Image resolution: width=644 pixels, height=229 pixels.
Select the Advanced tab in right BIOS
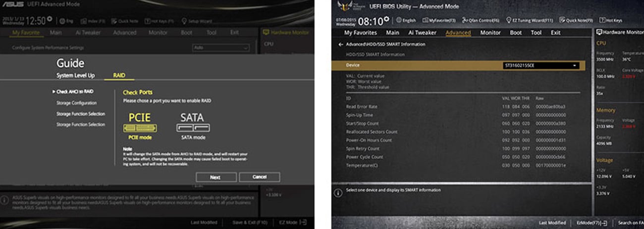tap(458, 33)
